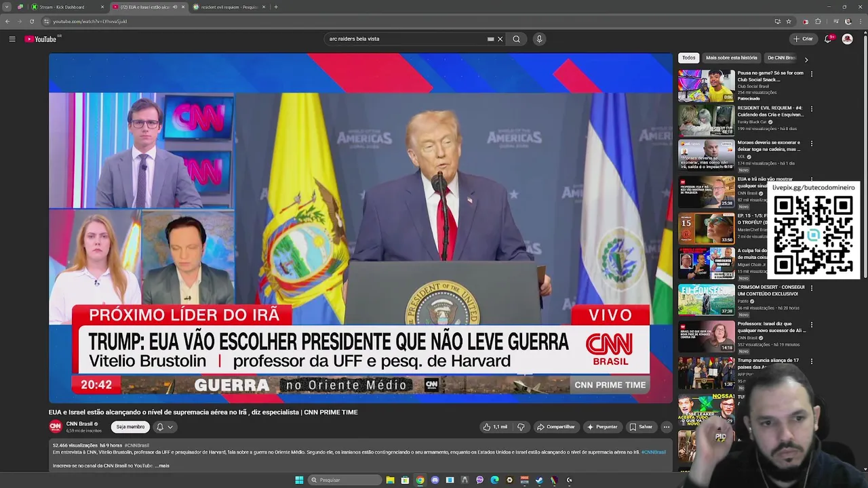Viewport: 868px width, 488px height.
Task: Open File Explorer from taskbar
Action: (x=391, y=480)
